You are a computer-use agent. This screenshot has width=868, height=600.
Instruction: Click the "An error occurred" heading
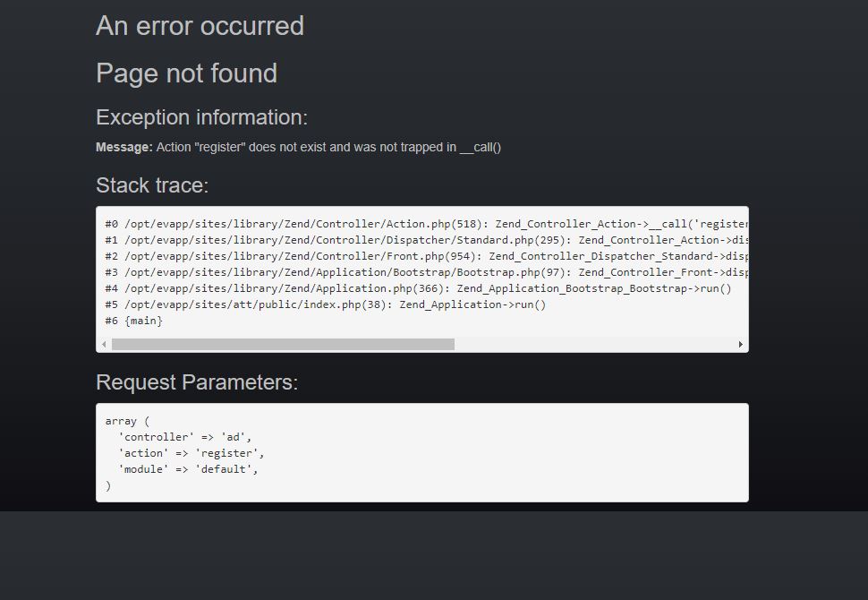[x=200, y=26]
